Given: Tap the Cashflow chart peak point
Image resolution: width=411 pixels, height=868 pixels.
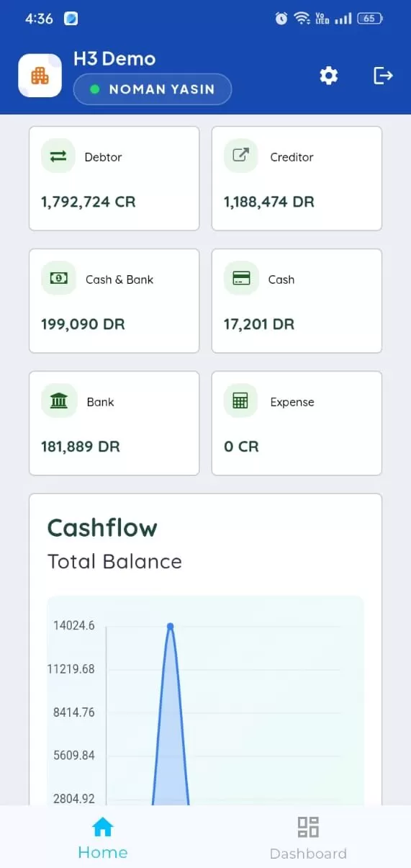Looking at the screenshot, I should [x=171, y=627].
